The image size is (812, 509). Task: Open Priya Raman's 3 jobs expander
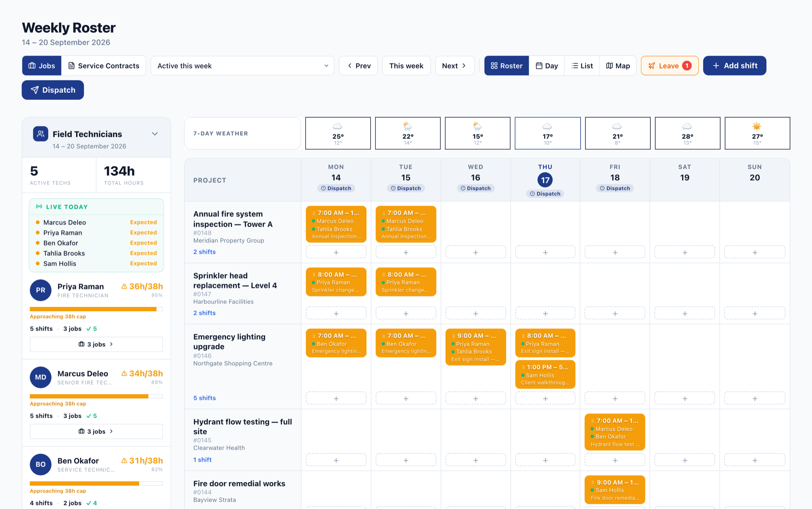[96, 344]
